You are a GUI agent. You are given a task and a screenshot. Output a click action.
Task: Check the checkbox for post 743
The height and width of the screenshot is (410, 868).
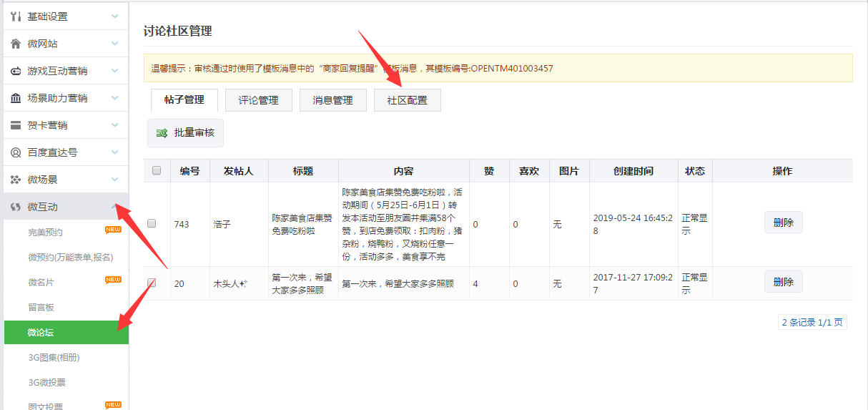[152, 224]
